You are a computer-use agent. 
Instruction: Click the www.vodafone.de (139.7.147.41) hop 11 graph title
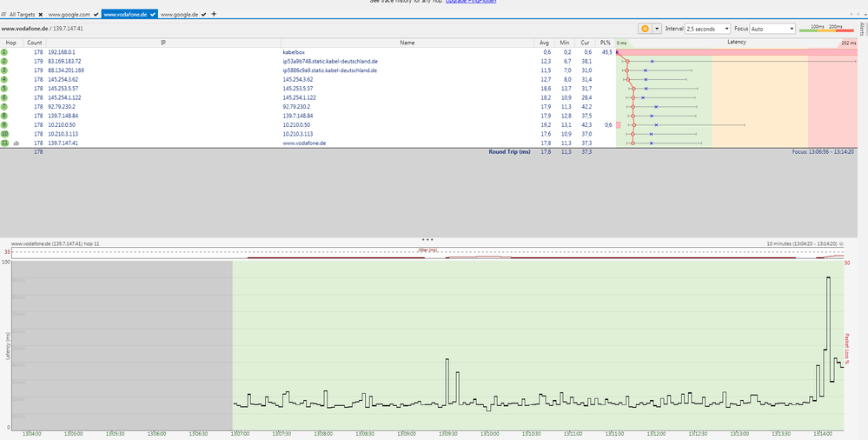click(56, 243)
